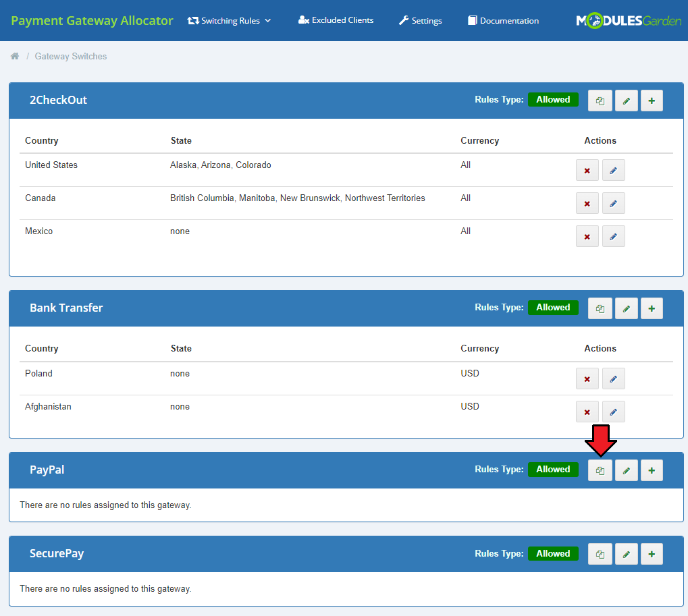Image resolution: width=688 pixels, height=616 pixels.
Task: Select the Afghanistan country cell
Action: 48,406
